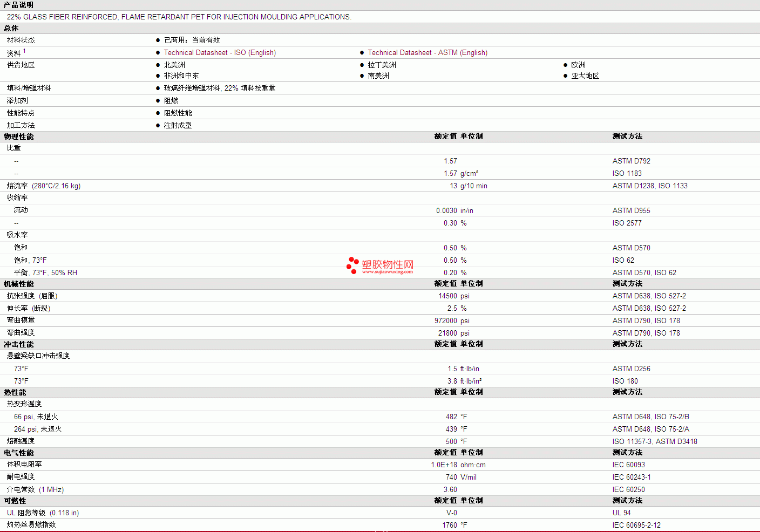Click the 0.0030 in/in shrinkage value
This screenshot has width=760, height=532.
(x=454, y=210)
